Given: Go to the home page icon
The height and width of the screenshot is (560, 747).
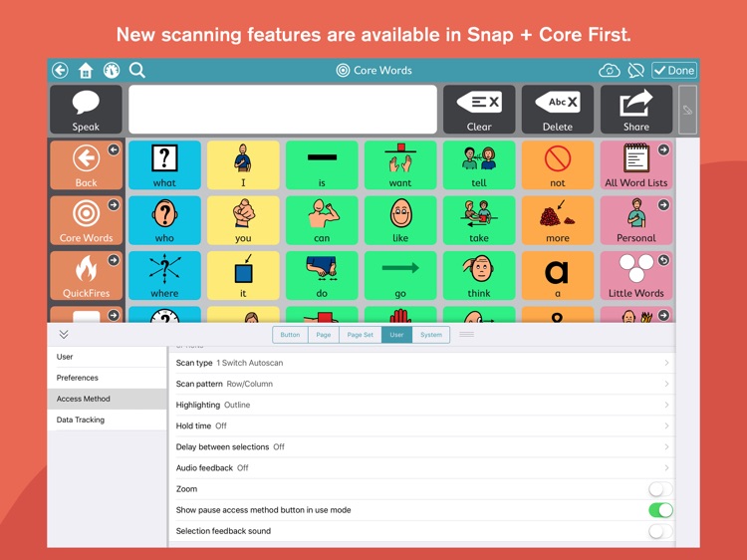Looking at the screenshot, I should [x=86, y=71].
